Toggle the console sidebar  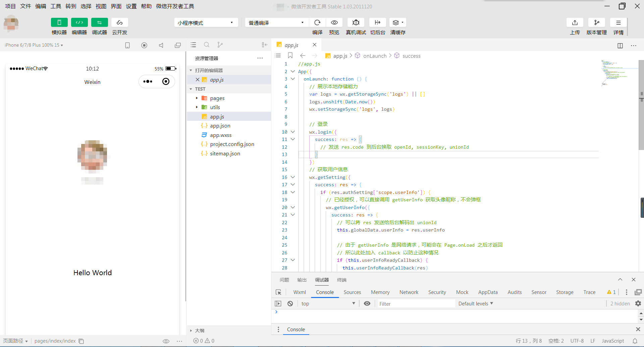tap(278, 303)
